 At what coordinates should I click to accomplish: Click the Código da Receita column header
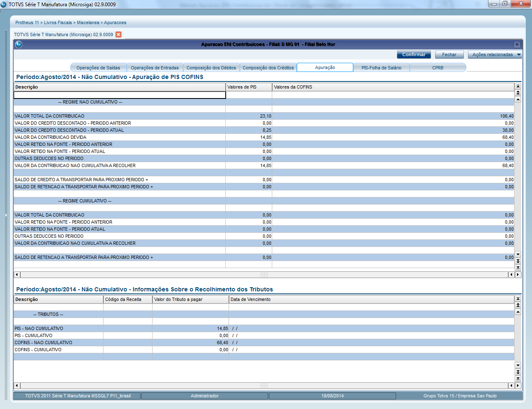[128, 299]
